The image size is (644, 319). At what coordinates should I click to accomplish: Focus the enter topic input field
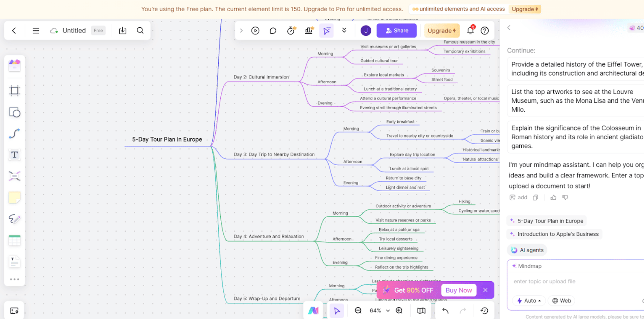click(576, 282)
